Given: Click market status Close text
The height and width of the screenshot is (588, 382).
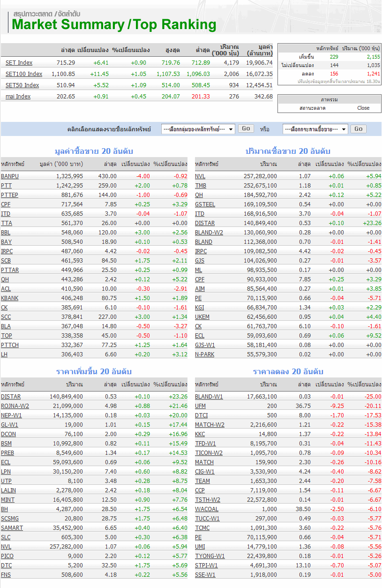Looking at the screenshot, I should click(x=363, y=108).
